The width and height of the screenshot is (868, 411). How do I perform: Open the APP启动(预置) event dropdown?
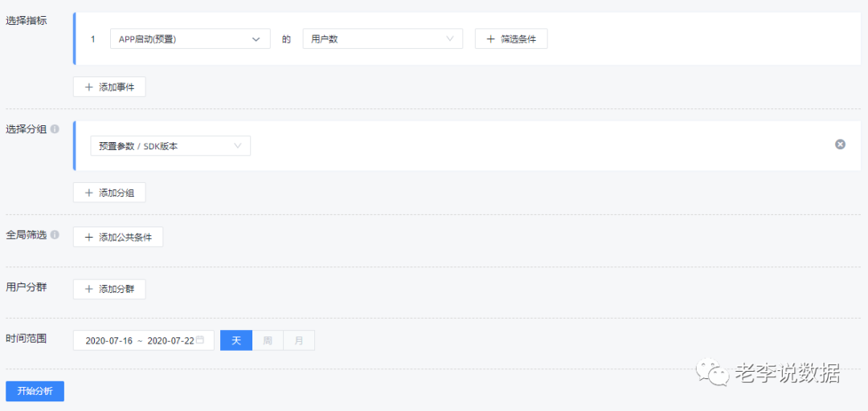pyautogui.click(x=190, y=39)
